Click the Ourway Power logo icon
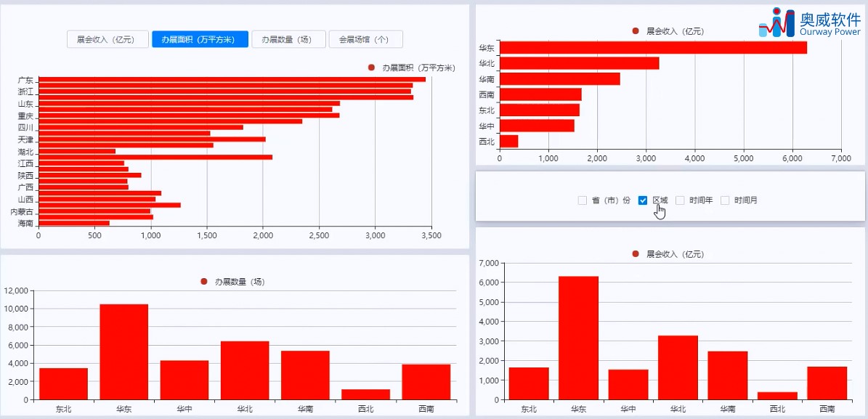This screenshot has width=868, height=419. (x=779, y=23)
